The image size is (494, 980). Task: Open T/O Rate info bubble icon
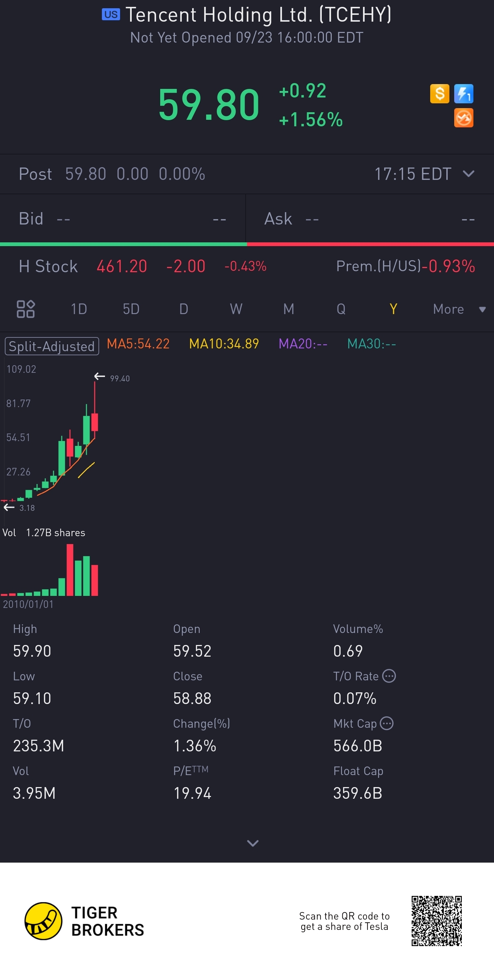pyautogui.click(x=389, y=676)
